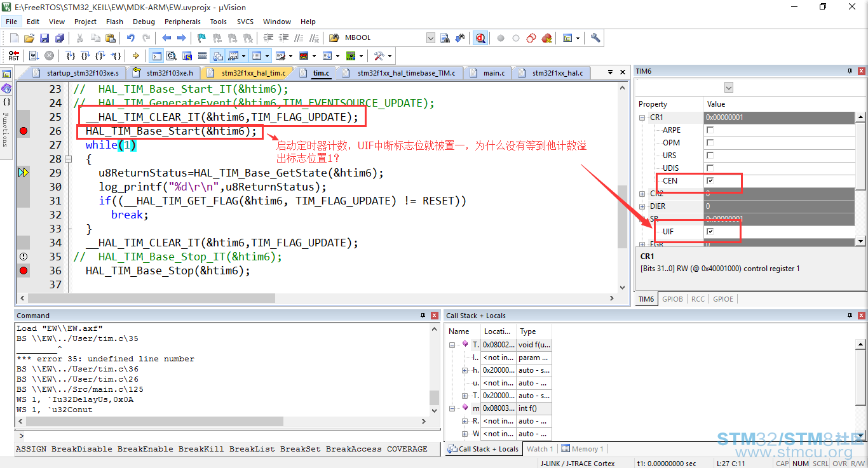Toggle the OPM checkbox in CR1

[710, 143]
